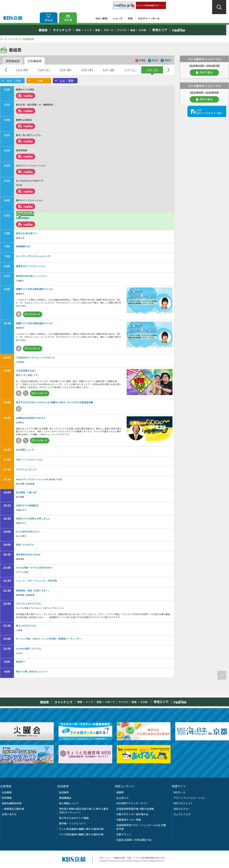Open 日別番組表 tab

tap(35, 61)
